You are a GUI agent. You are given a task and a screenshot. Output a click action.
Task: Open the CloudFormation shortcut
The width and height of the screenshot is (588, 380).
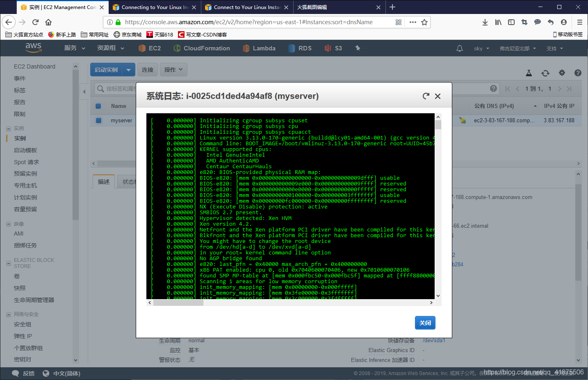[202, 48]
